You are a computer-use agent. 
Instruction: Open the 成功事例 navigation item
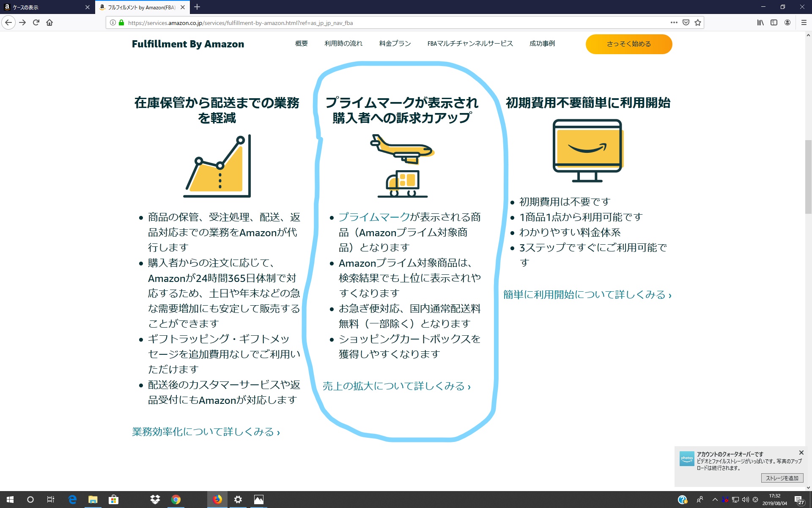coord(542,44)
